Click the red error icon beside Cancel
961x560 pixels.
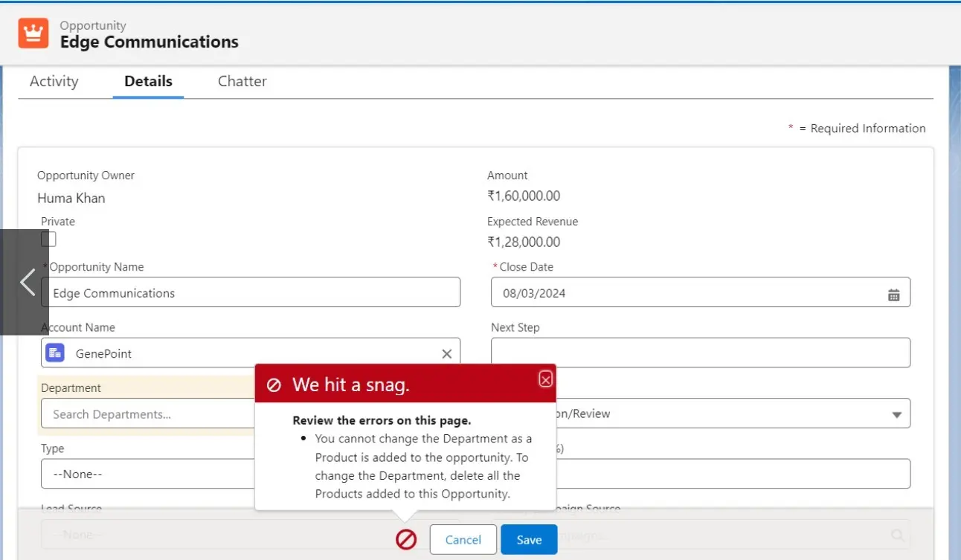[406, 539]
